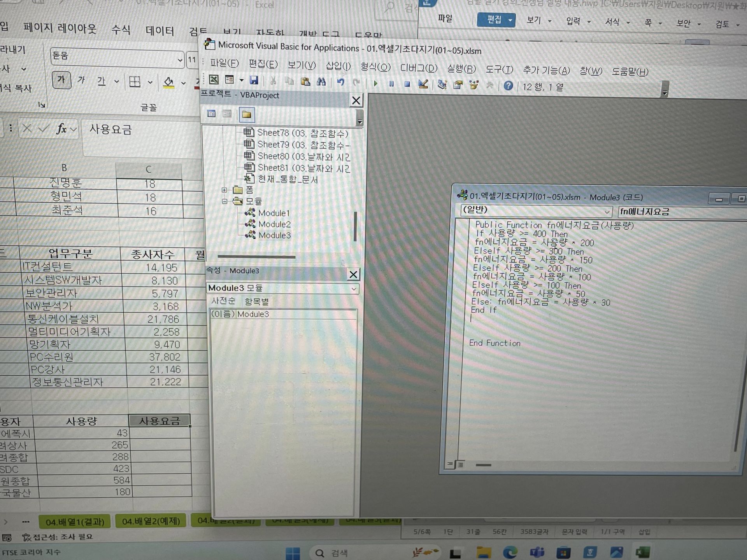747x560 pixels.
Task: Run the macro with the play icon
Action: pyautogui.click(x=375, y=83)
